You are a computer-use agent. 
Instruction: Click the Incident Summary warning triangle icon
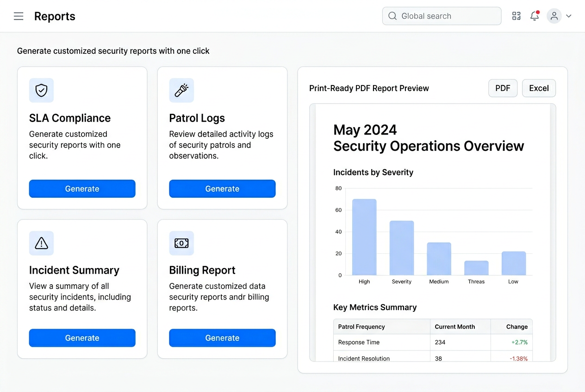tap(42, 243)
